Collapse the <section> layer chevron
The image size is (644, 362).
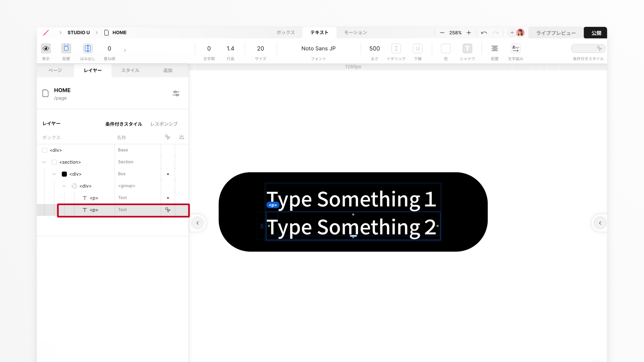click(x=44, y=162)
